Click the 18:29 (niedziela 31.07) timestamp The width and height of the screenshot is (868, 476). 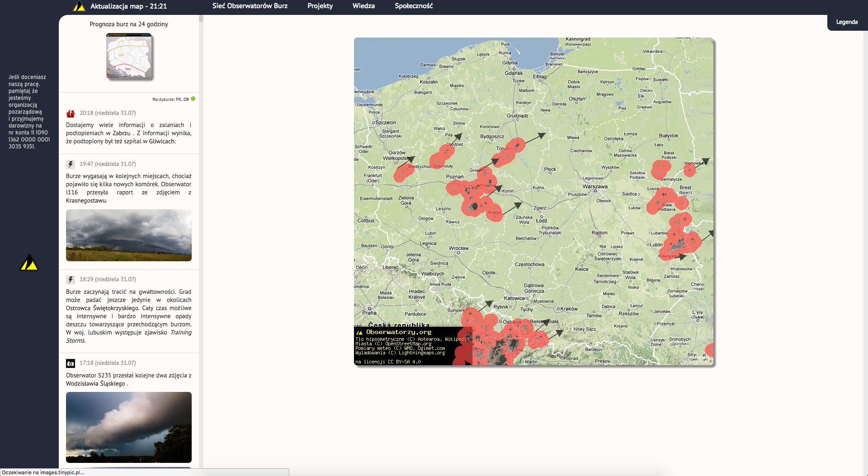click(108, 279)
